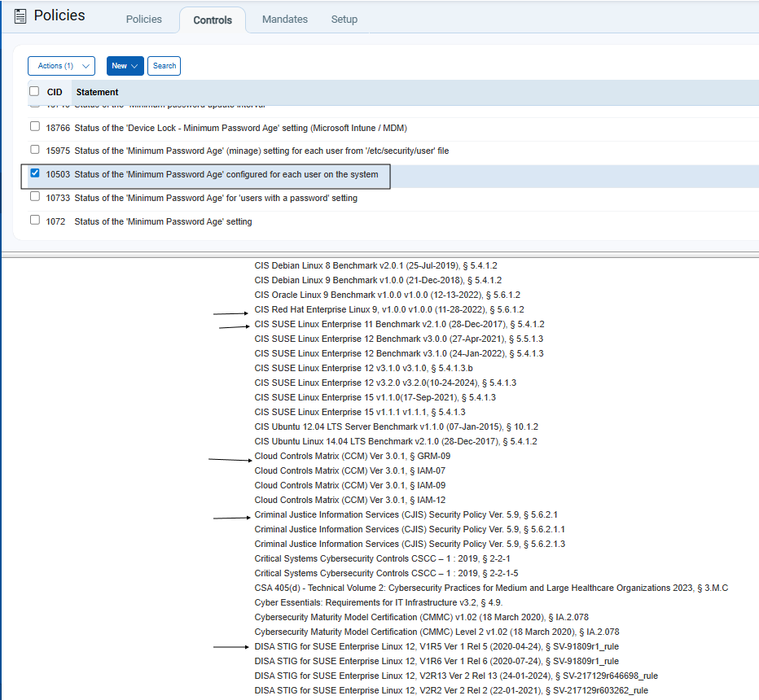This screenshot has height=700, width=759.
Task: Click the Policies module document icon
Action: pyautogui.click(x=20, y=16)
